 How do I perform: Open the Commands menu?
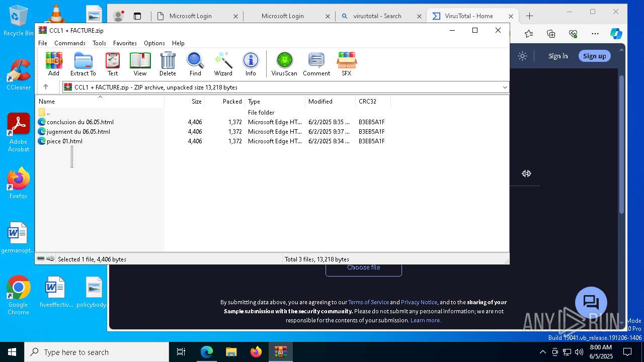pos(70,43)
